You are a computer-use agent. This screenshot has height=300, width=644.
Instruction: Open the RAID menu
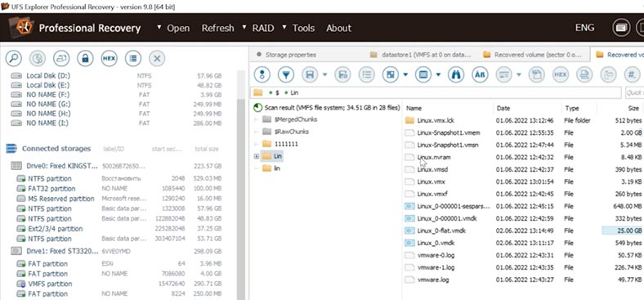pos(263,28)
